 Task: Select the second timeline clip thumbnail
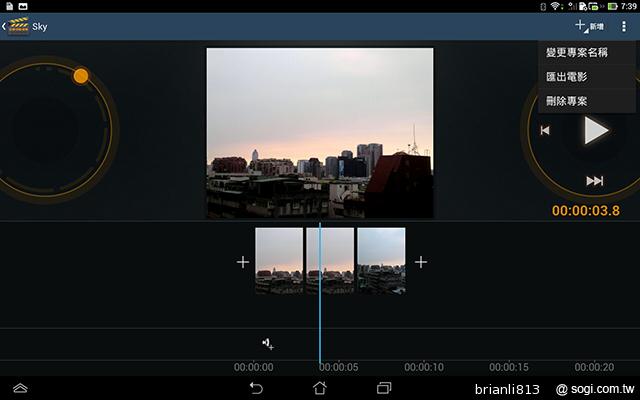[330, 261]
